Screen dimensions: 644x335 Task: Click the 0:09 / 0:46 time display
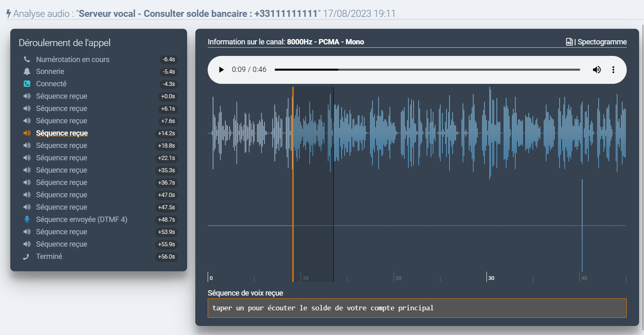point(249,69)
